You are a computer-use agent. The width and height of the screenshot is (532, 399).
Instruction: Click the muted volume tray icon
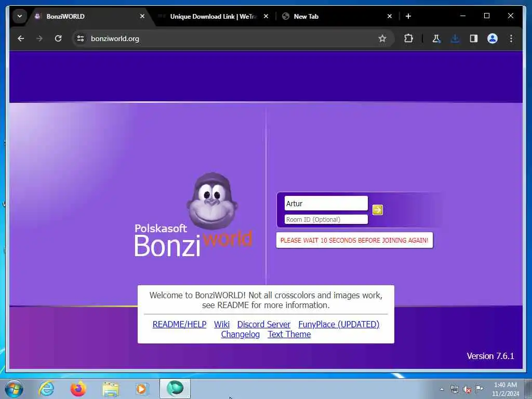[467, 389]
